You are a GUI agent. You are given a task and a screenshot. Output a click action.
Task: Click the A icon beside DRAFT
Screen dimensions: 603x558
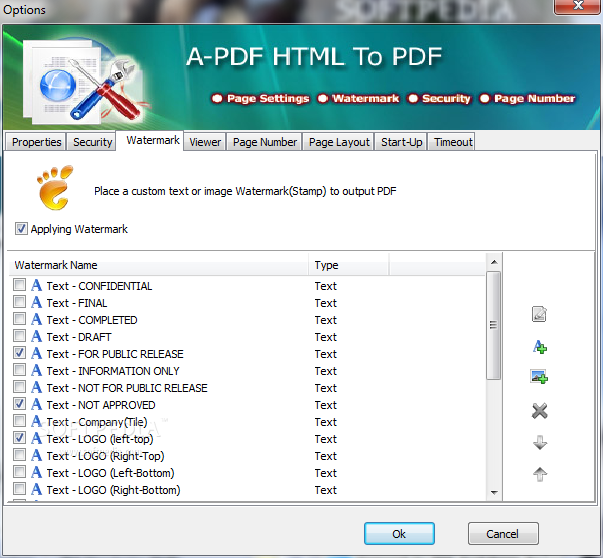37,336
